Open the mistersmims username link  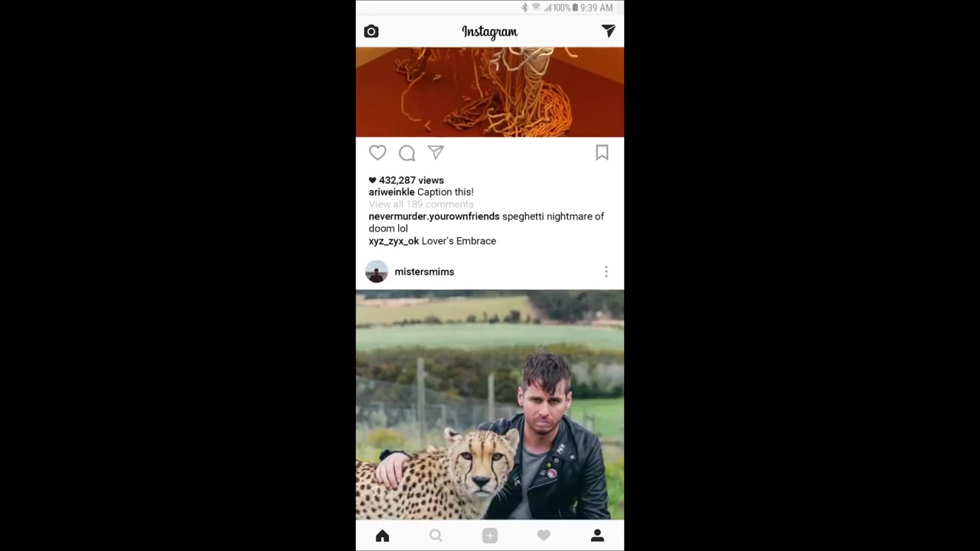coord(424,272)
